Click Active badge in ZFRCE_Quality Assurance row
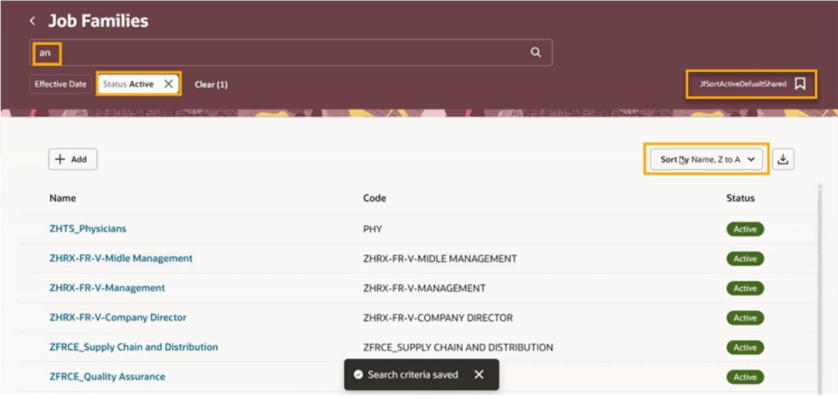838x399 pixels. [x=745, y=377]
